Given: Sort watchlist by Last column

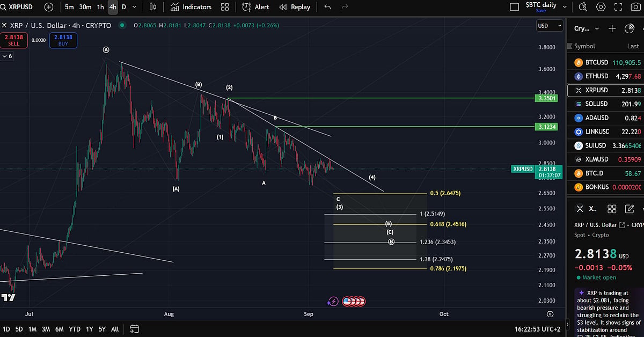Looking at the screenshot, I should (633, 46).
